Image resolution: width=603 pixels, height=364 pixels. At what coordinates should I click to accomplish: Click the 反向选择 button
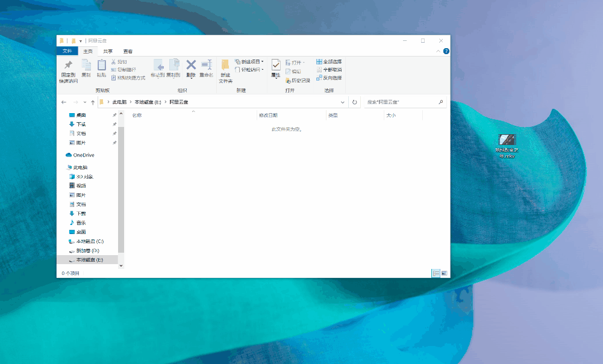click(328, 78)
